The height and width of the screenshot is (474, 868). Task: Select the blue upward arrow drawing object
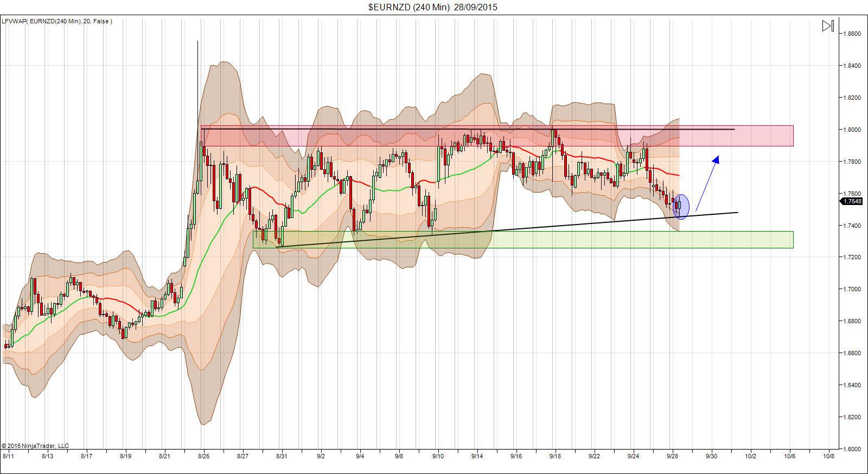707,183
